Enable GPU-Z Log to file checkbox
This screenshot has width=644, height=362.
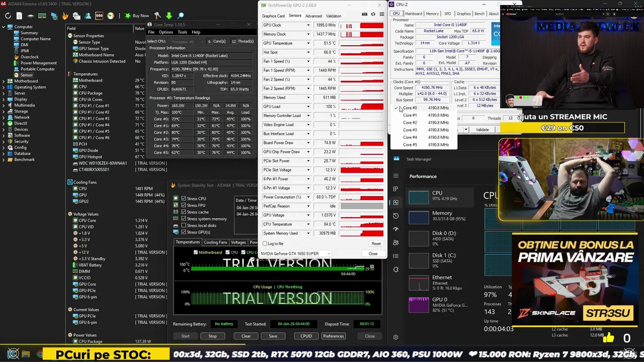click(x=265, y=243)
